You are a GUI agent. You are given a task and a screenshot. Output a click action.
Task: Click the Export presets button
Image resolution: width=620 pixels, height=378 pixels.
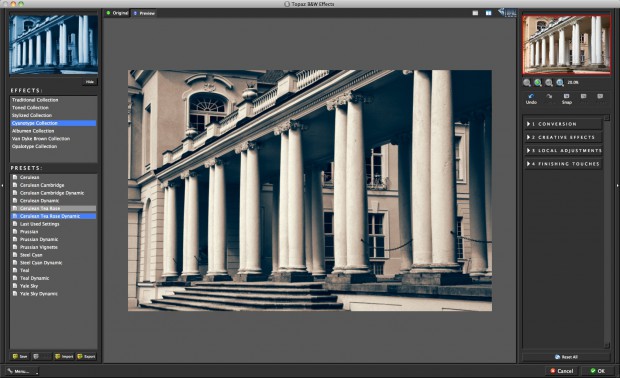pyautogui.click(x=86, y=356)
